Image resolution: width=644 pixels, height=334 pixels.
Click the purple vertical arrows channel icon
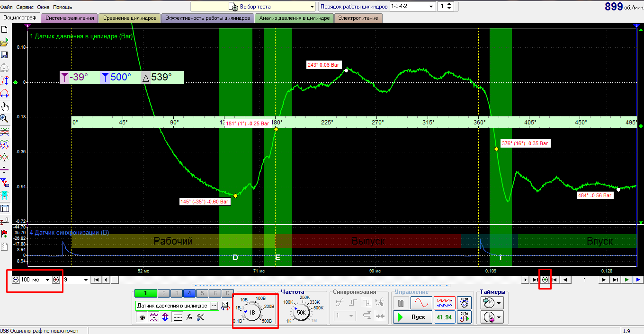(x=165, y=318)
